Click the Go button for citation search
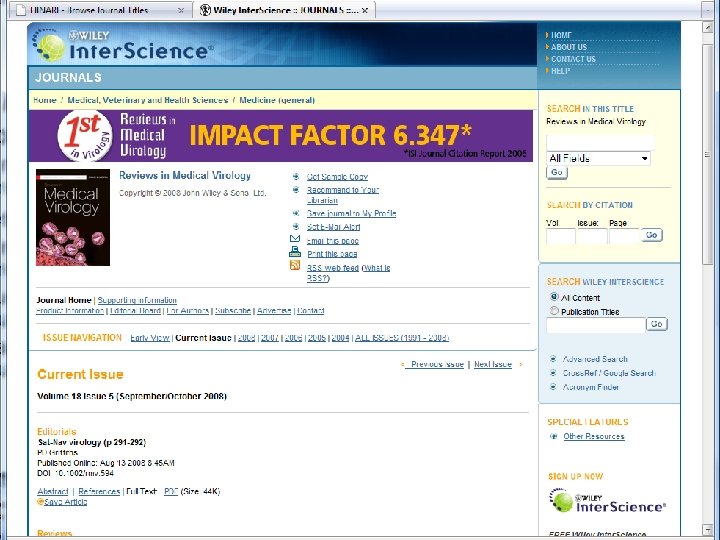The height and width of the screenshot is (540, 720). tap(652, 235)
